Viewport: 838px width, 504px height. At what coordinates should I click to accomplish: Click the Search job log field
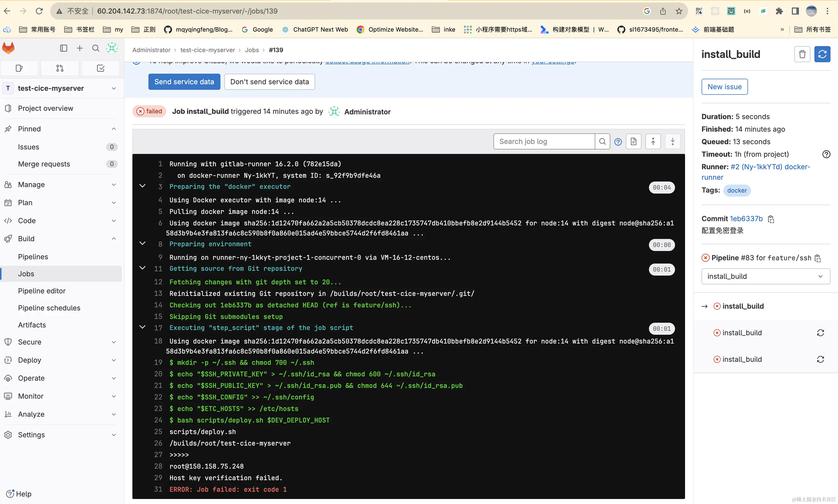tap(544, 142)
